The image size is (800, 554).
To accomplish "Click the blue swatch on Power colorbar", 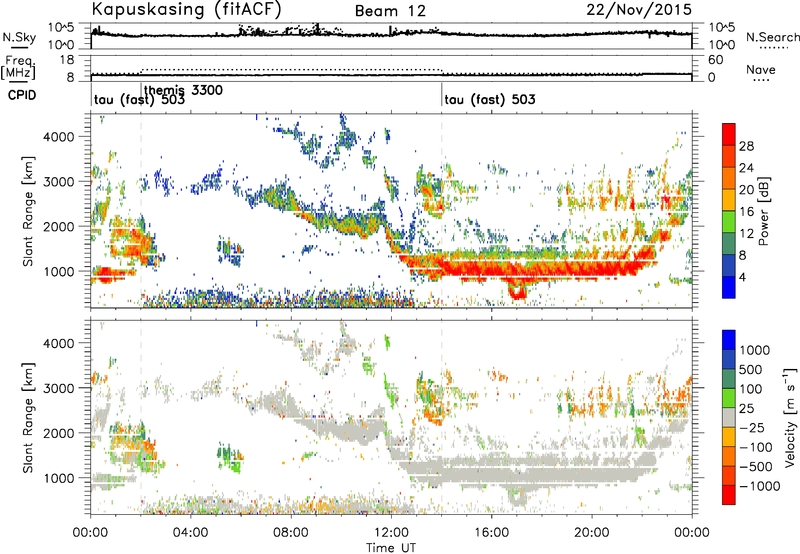I will [x=729, y=287].
